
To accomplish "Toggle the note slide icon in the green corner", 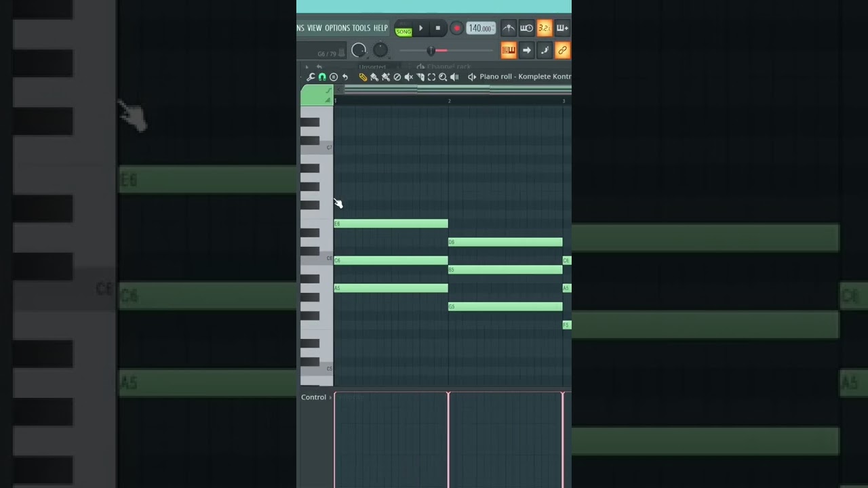I will click(x=329, y=90).
